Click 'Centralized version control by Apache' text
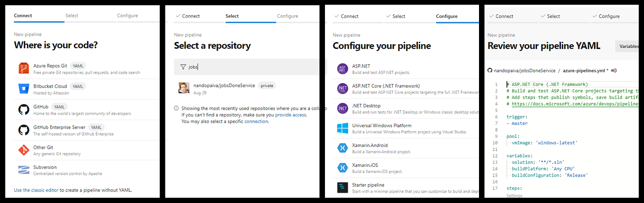The image size is (644, 203). pos(67,173)
